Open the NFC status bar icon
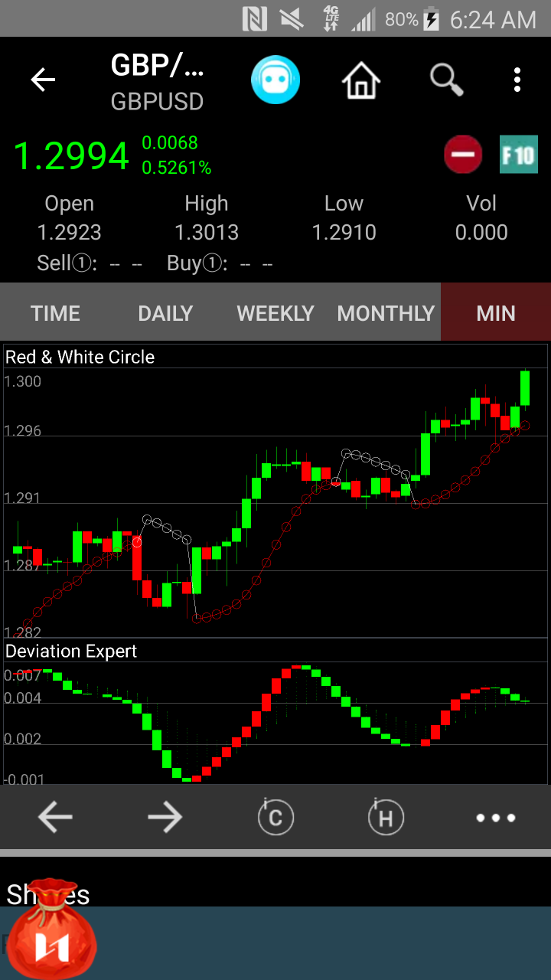This screenshot has height=980, width=551. [255, 18]
